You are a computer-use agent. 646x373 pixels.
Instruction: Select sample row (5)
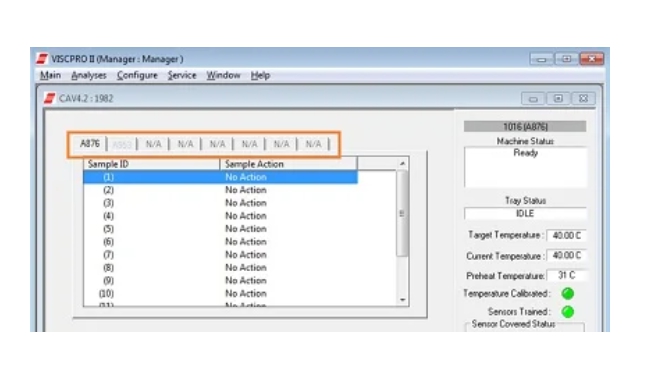point(220,229)
